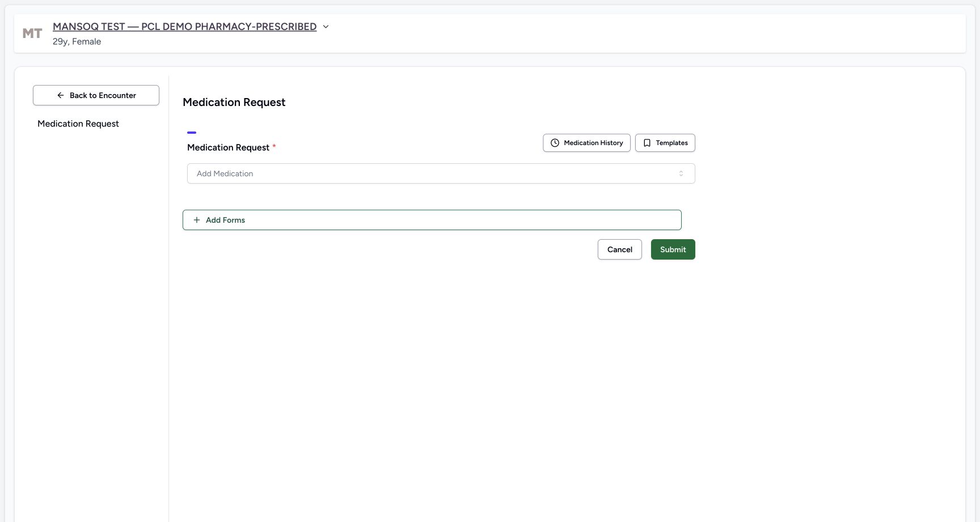Open Medication History
The image size is (980, 522).
point(586,143)
